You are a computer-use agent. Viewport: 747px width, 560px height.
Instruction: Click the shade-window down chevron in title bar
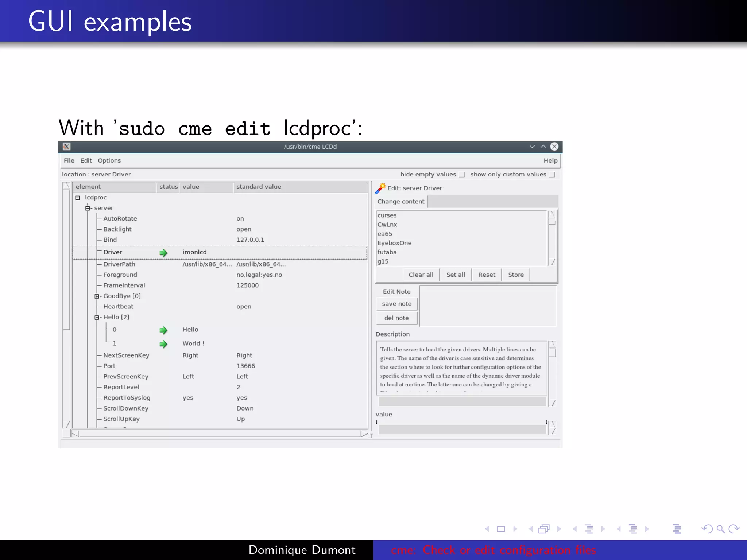tap(532, 147)
